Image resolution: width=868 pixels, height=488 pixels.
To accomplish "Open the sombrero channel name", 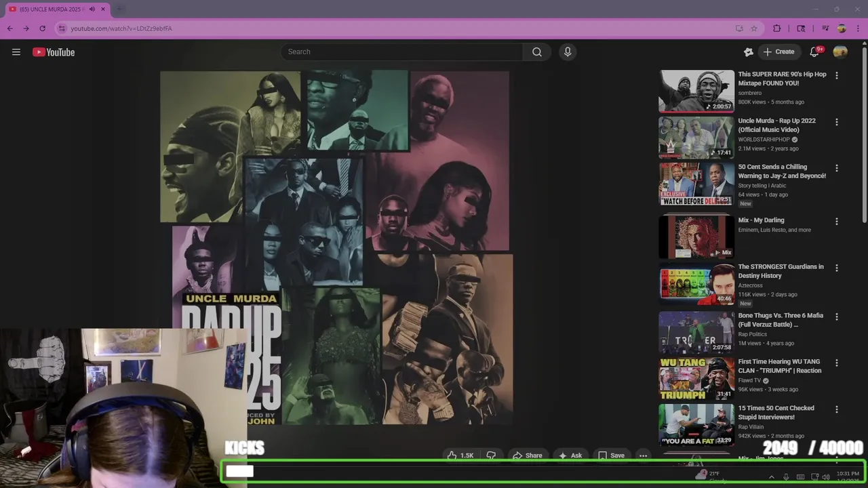I will tap(749, 93).
